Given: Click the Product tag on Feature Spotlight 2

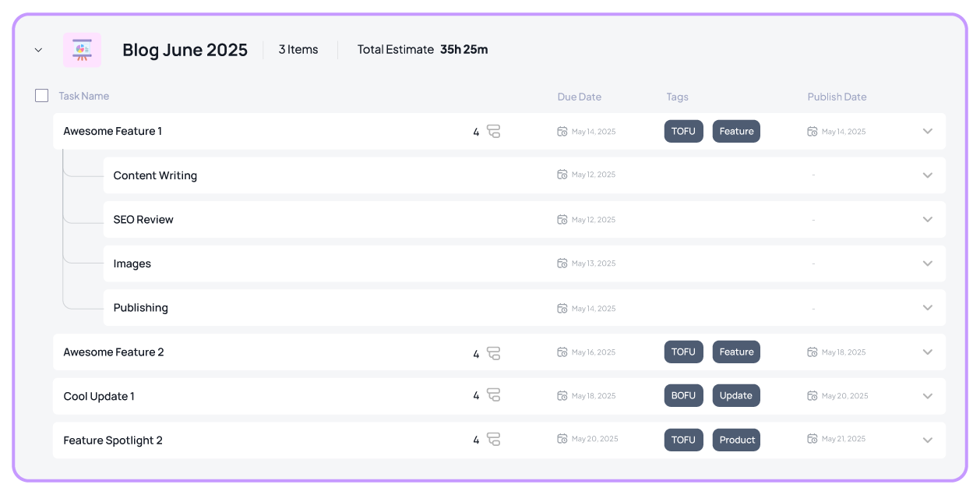Looking at the screenshot, I should click(736, 440).
